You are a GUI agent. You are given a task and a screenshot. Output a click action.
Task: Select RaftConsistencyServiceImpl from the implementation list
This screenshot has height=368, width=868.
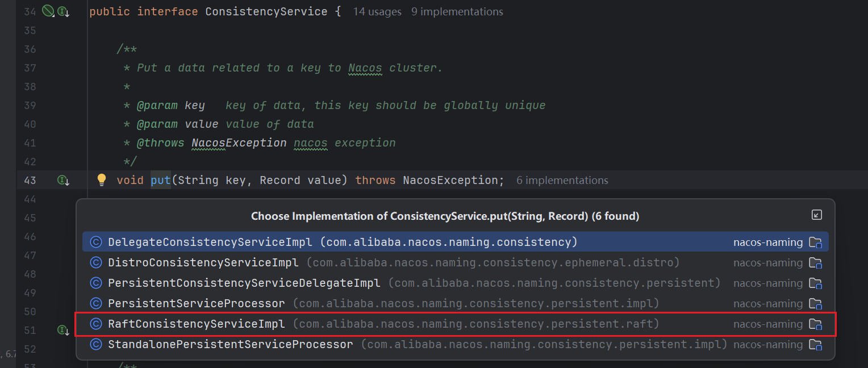[x=196, y=324]
